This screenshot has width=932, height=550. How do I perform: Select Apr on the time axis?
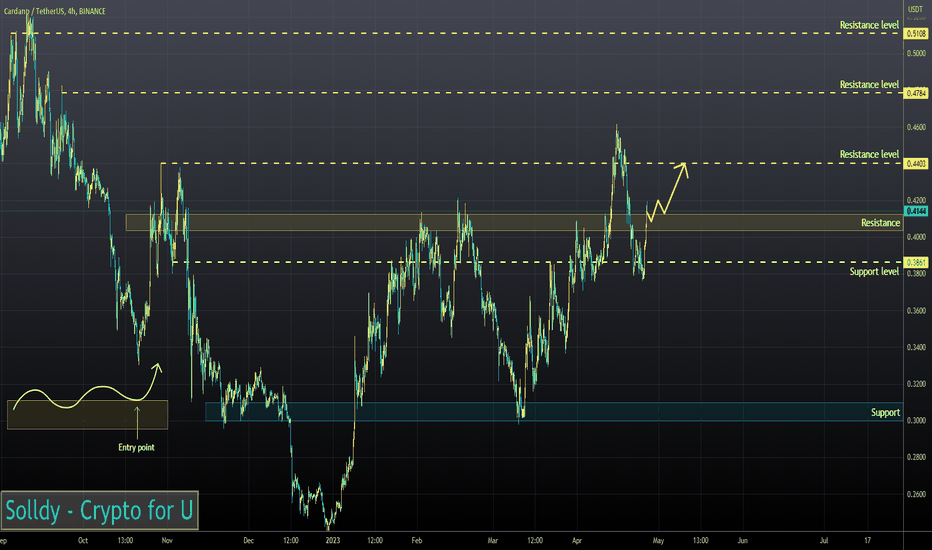click(577, 540)
